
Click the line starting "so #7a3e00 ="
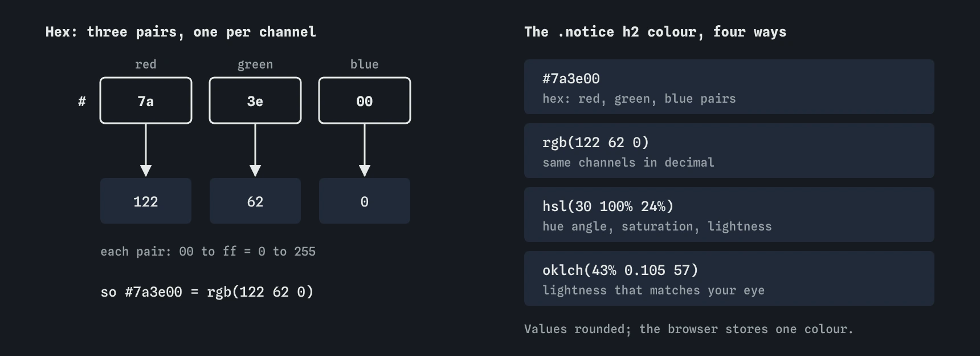pos(207,292)
